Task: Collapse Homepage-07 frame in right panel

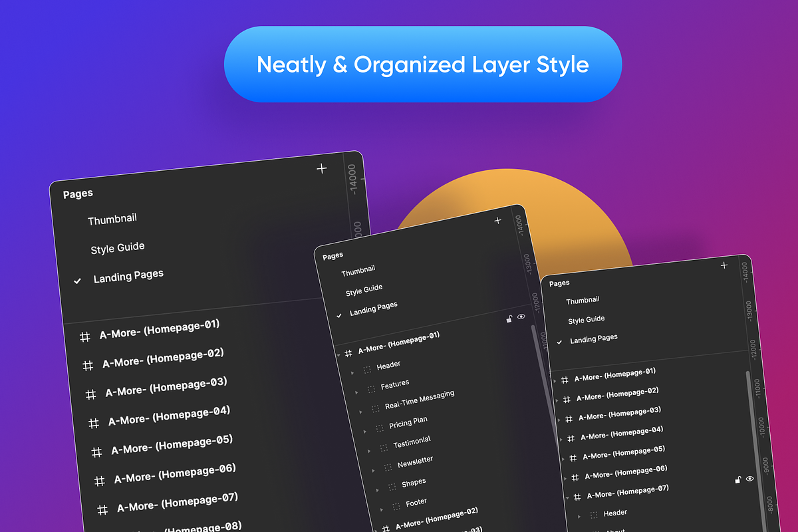Action: 567,497
